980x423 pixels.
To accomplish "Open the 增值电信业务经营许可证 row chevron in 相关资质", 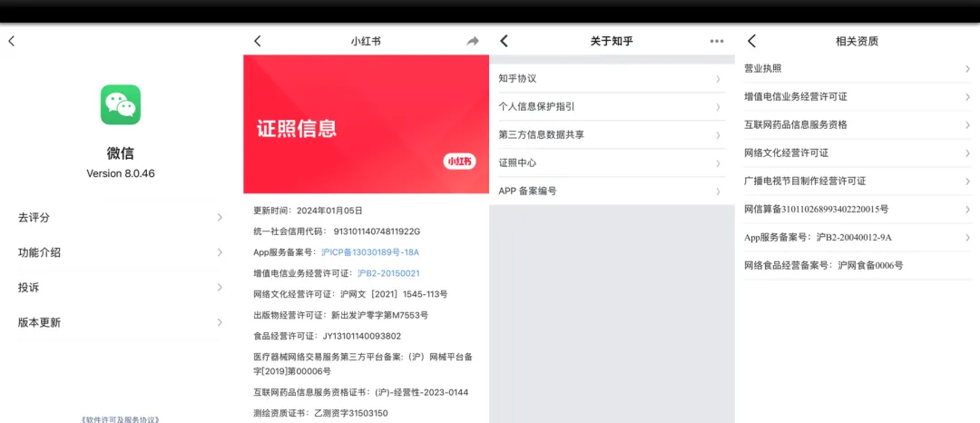I will 967,97.
